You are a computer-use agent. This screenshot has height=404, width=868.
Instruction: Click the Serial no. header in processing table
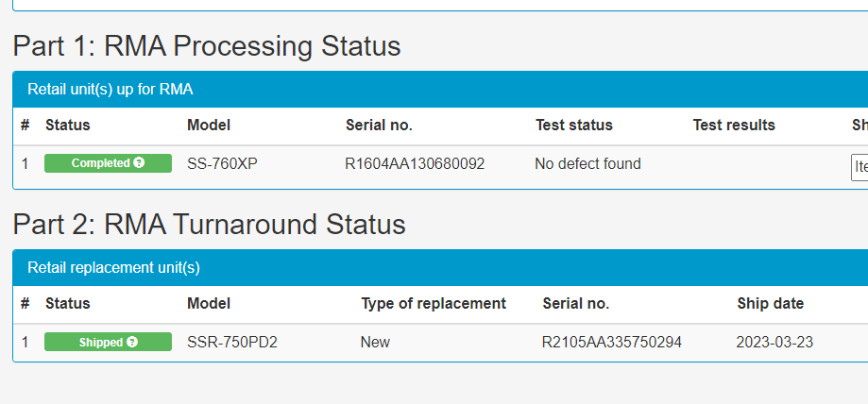pyautogui.click(x=379, y=126)
